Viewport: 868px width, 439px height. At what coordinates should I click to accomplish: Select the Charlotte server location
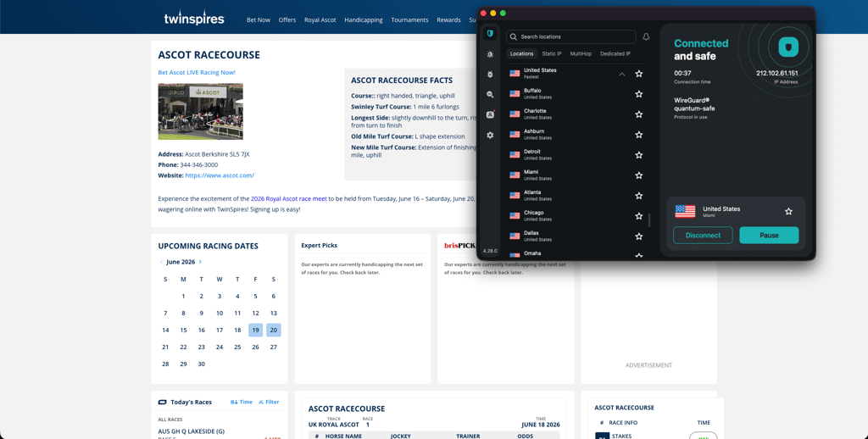569,114
